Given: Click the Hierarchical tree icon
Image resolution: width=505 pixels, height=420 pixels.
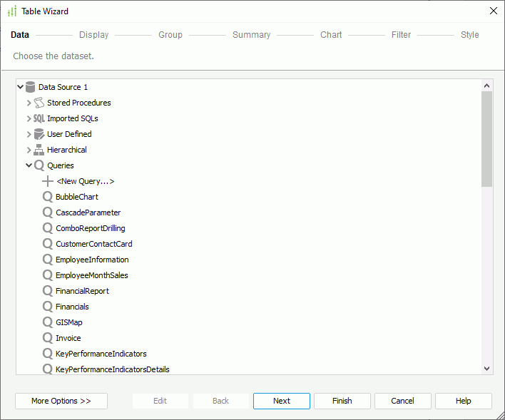Looking at the screenshot, I should (x=39, y=150).
